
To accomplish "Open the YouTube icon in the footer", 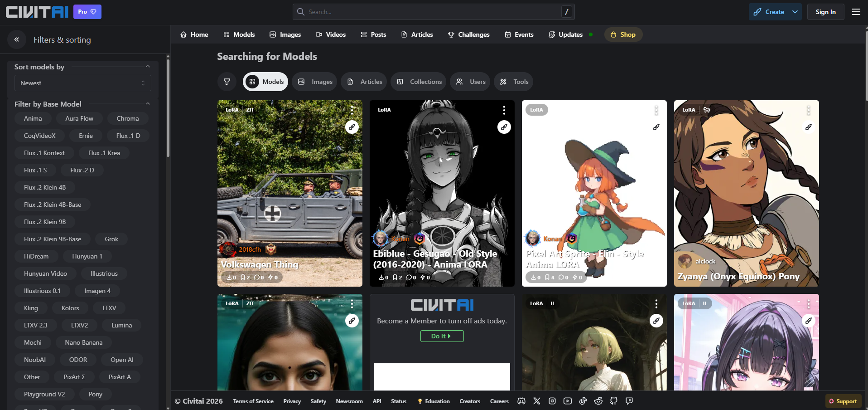I will click(568, 401).
